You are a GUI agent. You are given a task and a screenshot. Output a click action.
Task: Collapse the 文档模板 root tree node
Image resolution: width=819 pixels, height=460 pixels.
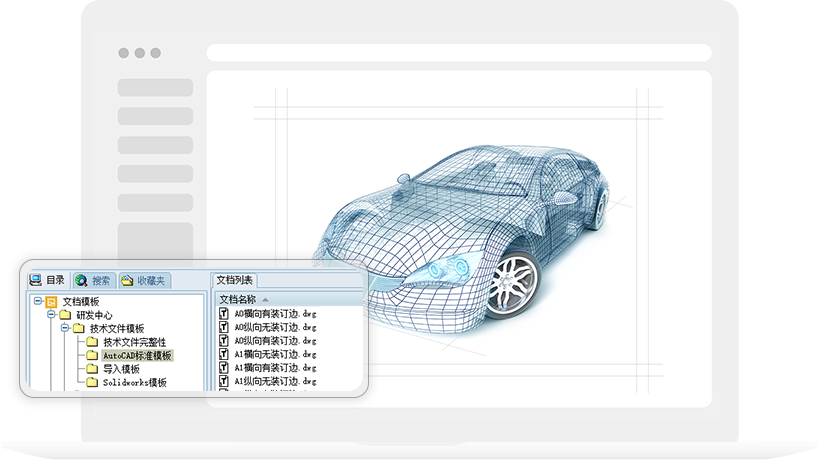[x=38, y=301]
